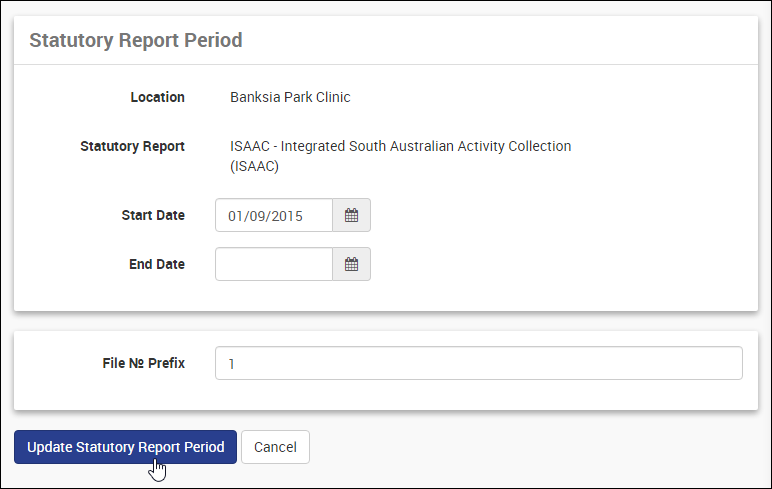Click the ISAAC - Integrated South Australian text
The image size is (772, 489).
tap(400, 146)
